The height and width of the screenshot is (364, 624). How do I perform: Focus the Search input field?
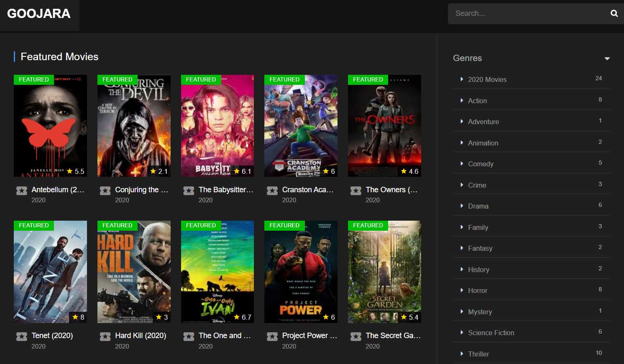527,13
